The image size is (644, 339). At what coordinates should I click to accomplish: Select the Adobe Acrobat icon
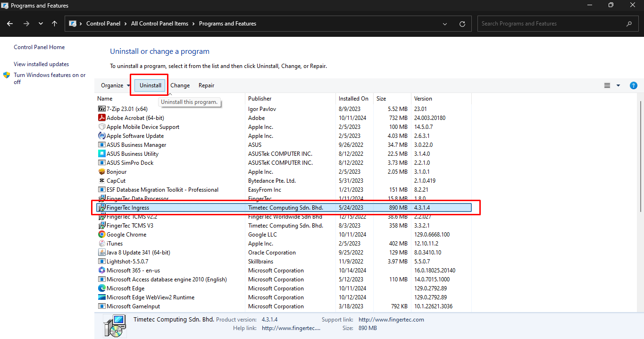101,118
